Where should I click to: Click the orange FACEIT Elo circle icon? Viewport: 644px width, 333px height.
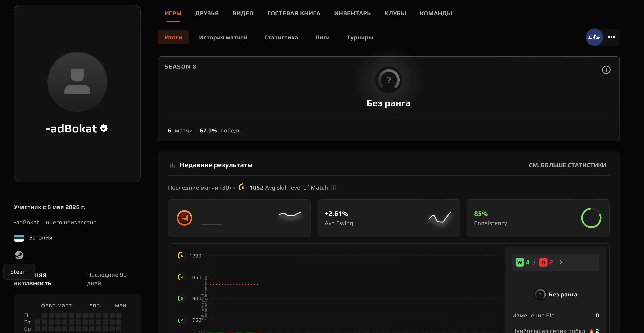184,218
